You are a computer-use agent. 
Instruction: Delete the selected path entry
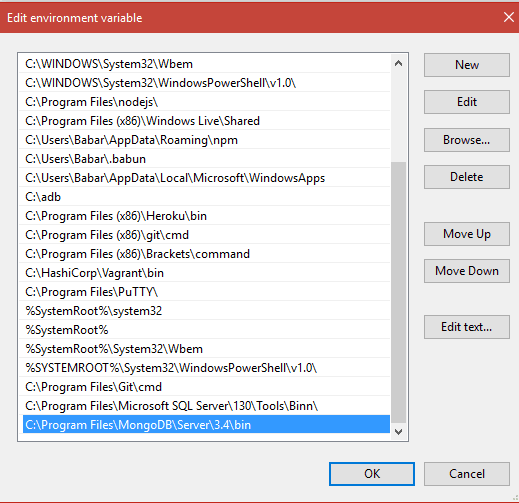point(467,177)
